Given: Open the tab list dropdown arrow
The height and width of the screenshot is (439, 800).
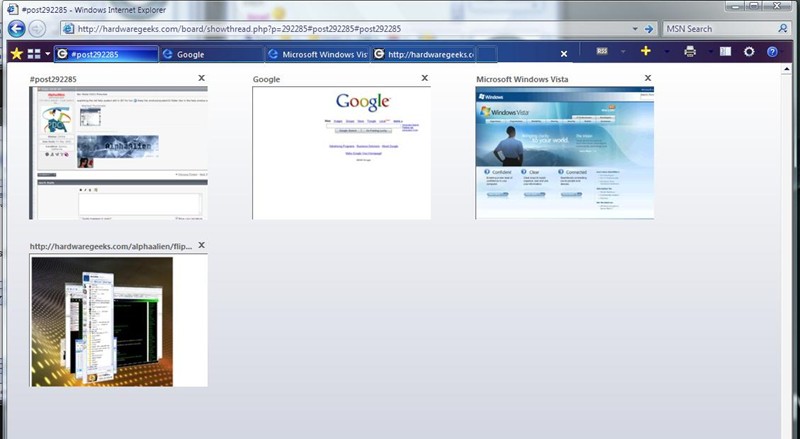Looking at the screenshot, I should (x=47, y=54).
